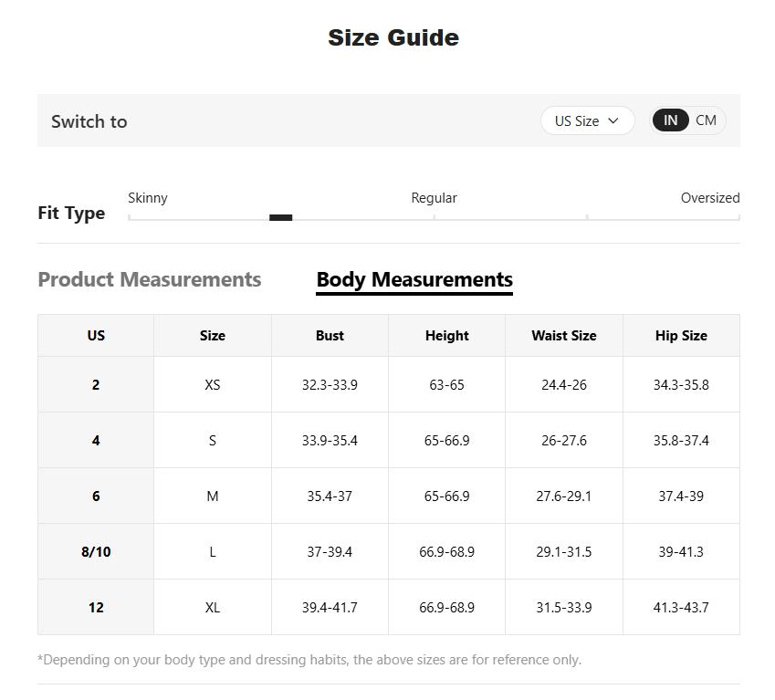Switch units to CM

pos(706,120)
